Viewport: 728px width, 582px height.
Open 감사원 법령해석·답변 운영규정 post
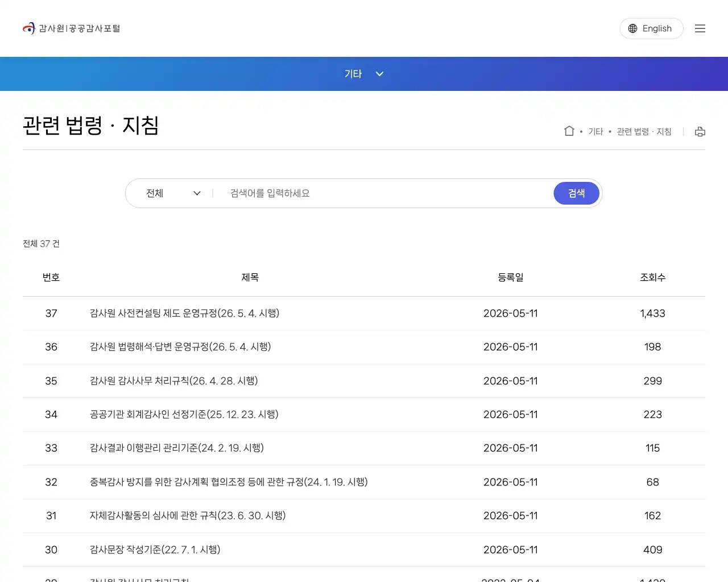(180, 347)
